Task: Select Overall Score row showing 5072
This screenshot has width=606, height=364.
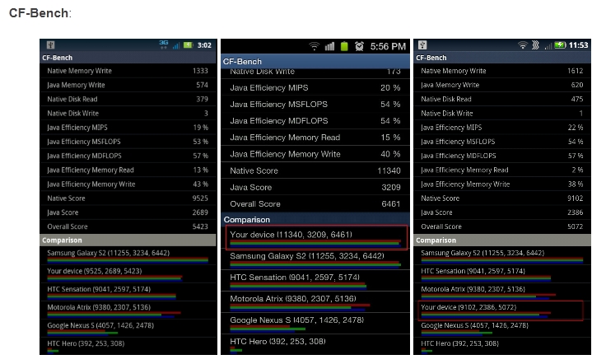Action: (x=502, y=226)
